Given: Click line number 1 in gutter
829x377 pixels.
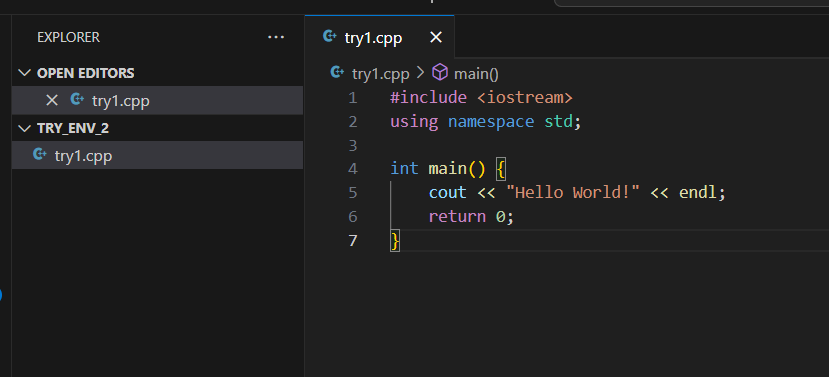Looking at the screenshot, I should tap(353, 98).
